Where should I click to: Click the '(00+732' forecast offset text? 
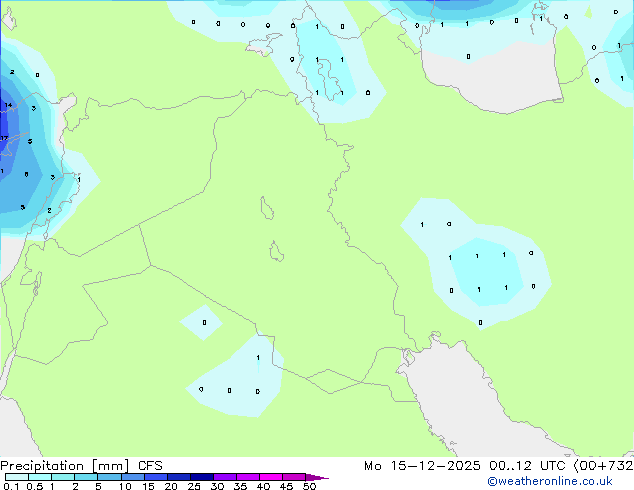click(603, 466)
